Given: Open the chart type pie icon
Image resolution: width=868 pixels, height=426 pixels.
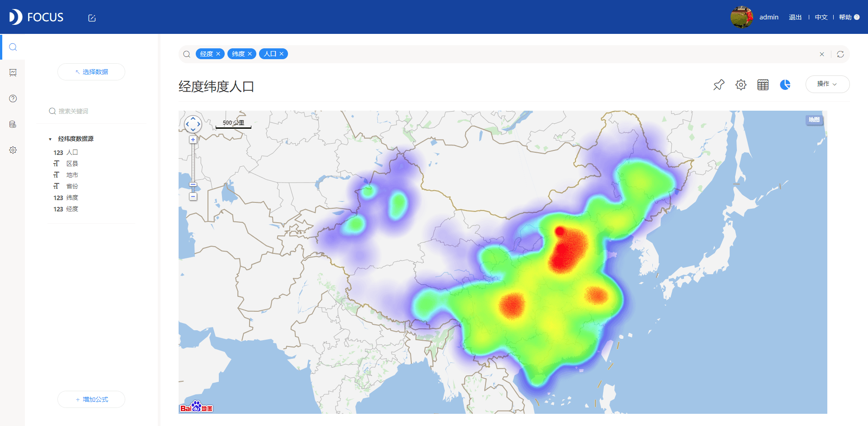Looking at the screenshot, I should pos(785,84).
